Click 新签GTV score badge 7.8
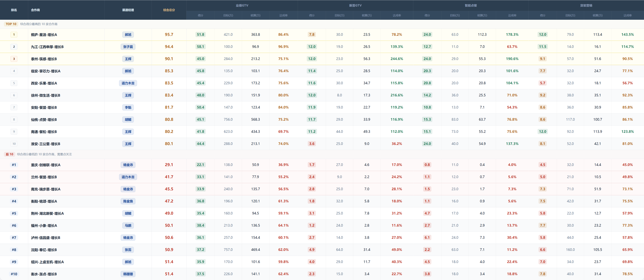 point(312,34)
